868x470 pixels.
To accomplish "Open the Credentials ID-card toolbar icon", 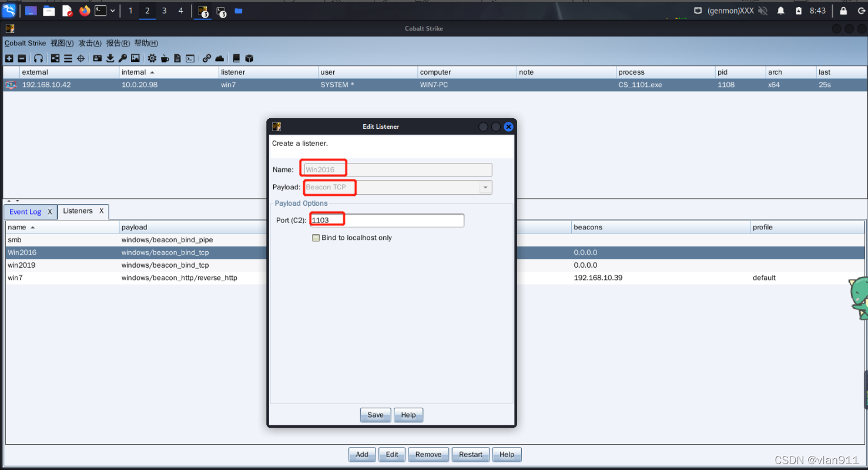I will click(98, 58).
